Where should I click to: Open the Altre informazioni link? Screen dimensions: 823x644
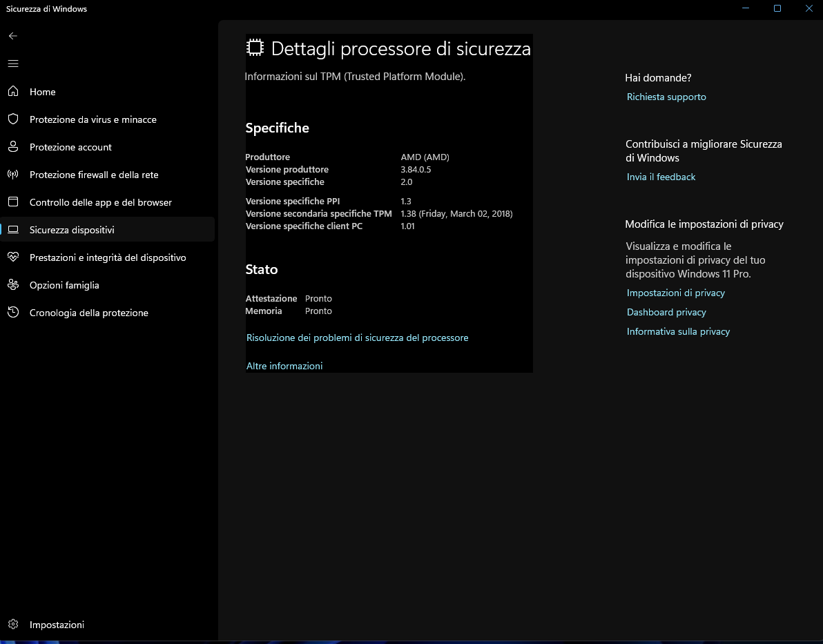(284, 366)
